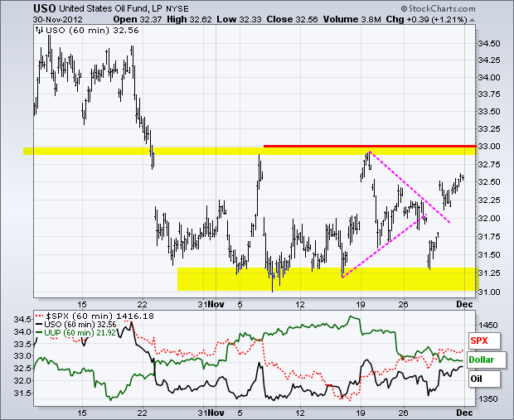Screen dimensions: 514x420
Task: Click the red horizontal resistance line at 33.00
Action: pyautogui.click(x=370, y=146)
